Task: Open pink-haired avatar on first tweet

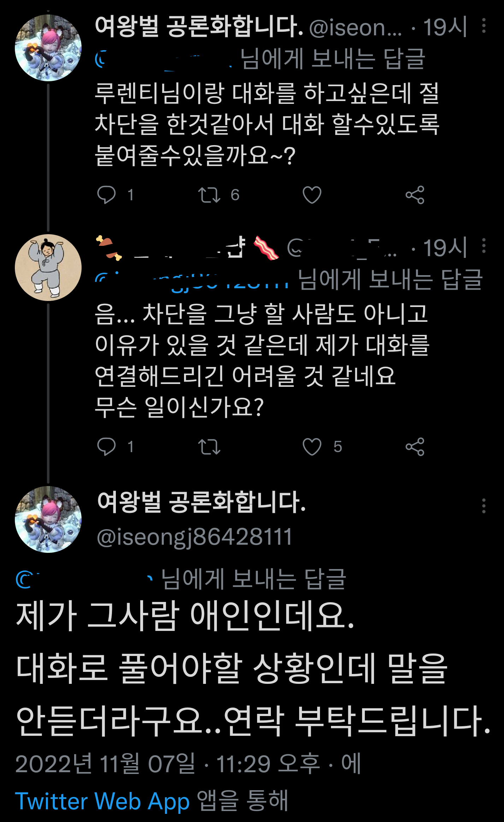Action: point(48,48)
